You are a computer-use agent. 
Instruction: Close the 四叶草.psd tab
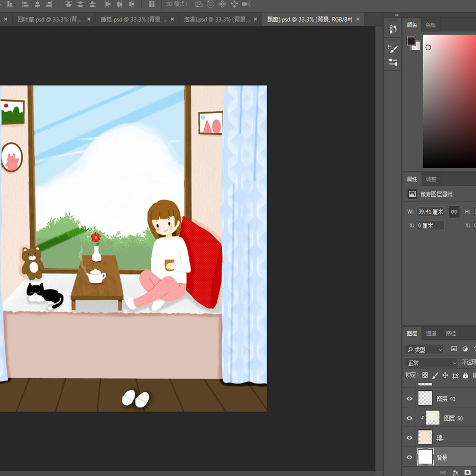[x=89, y=19]
